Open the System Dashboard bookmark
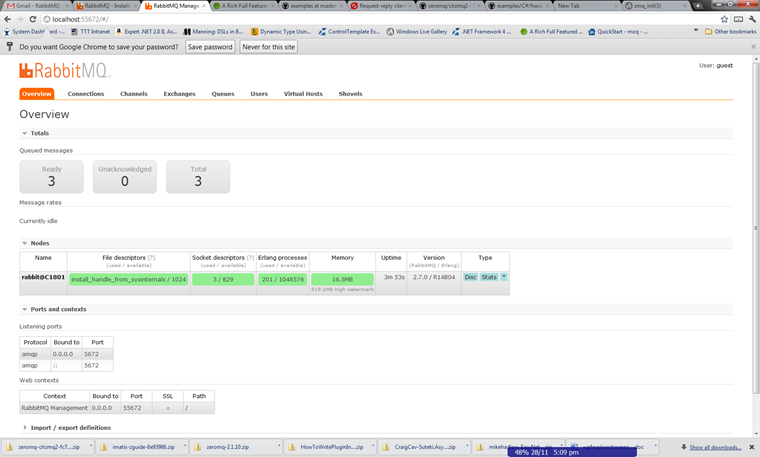 pyautogui.click(x=34, y=32)
